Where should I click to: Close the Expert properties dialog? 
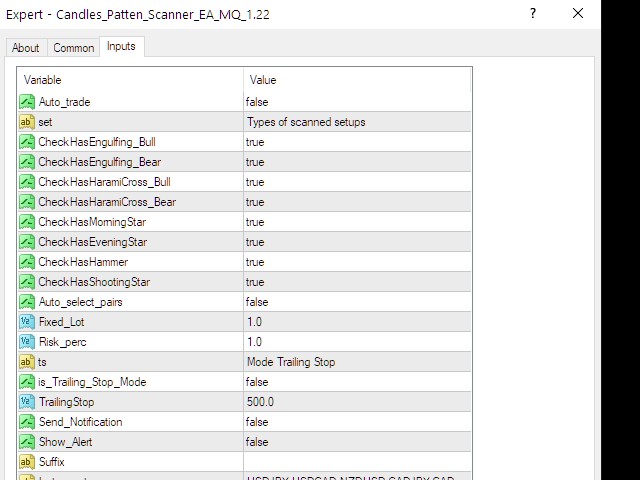[x=578, y=13]
